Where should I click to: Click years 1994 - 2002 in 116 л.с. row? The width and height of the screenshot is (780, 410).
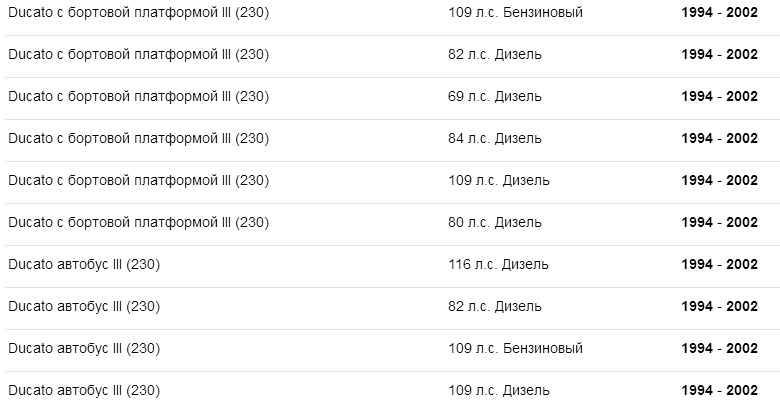coord(719,265)
